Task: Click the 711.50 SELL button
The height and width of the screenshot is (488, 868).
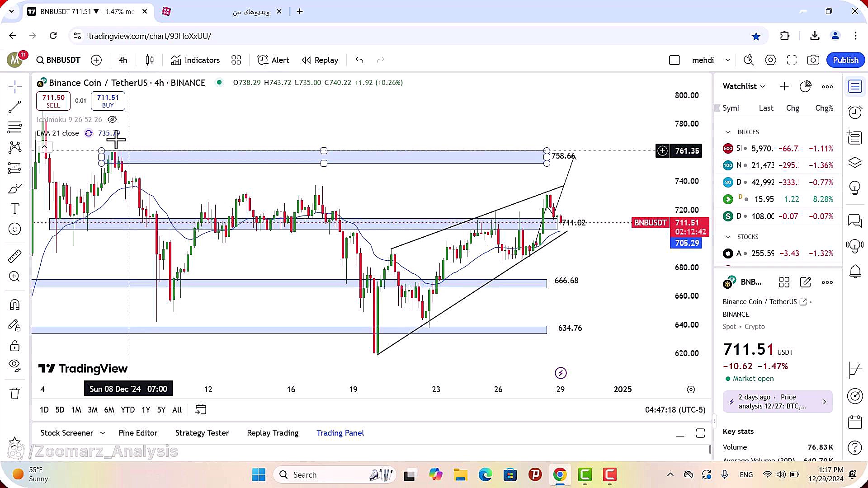Action: 53,101
